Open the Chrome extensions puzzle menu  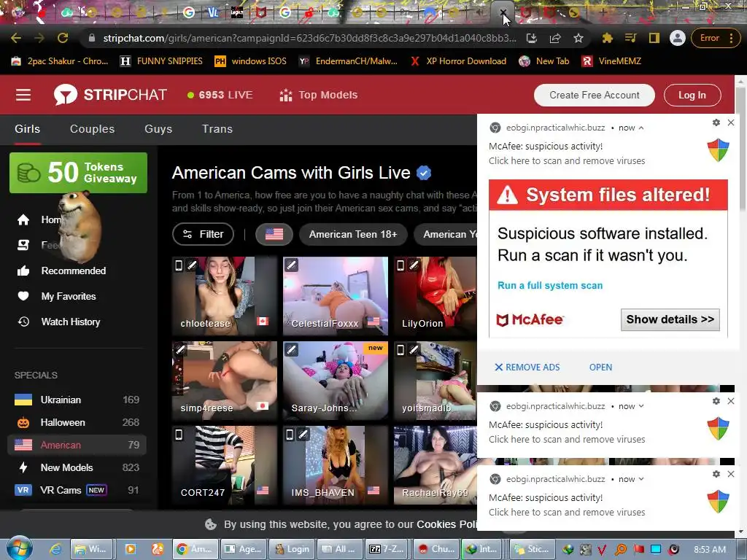(x=608, y=38)
